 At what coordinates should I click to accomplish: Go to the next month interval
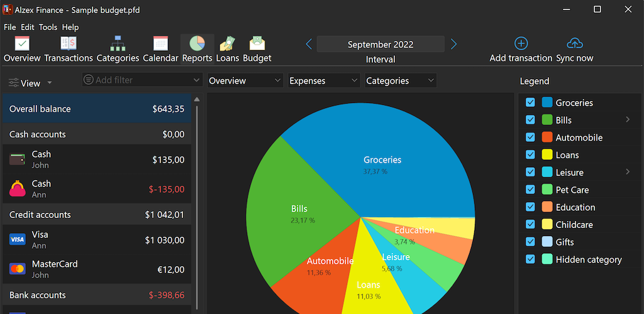click(453, 44)
